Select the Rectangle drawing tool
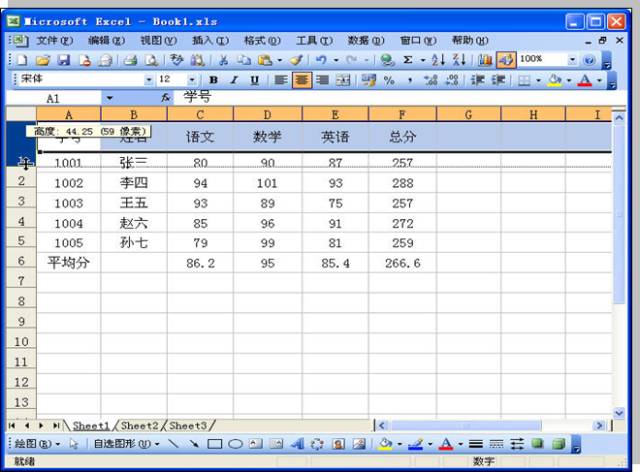640x472 pixels. [x=213, y=443]
